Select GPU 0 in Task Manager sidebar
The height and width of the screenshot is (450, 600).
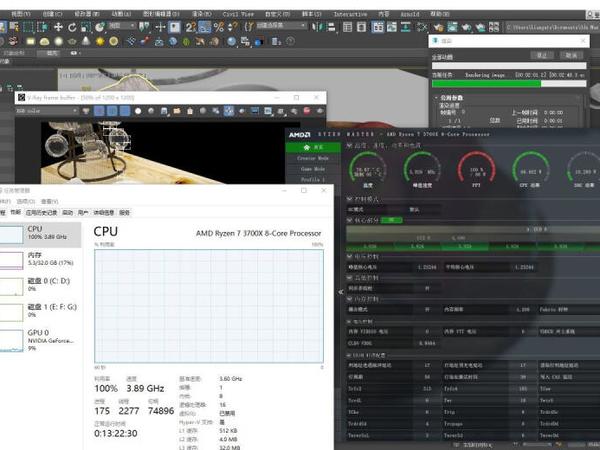[x=40, y=340]
